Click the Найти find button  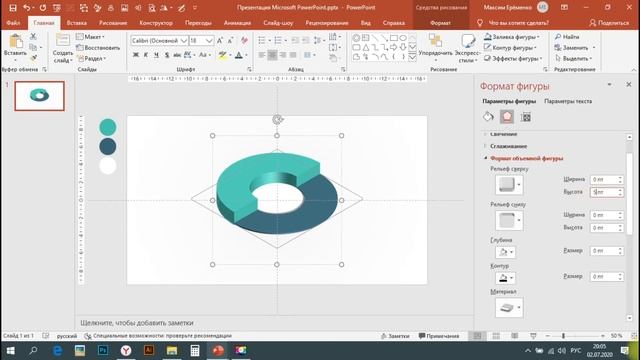567,37
